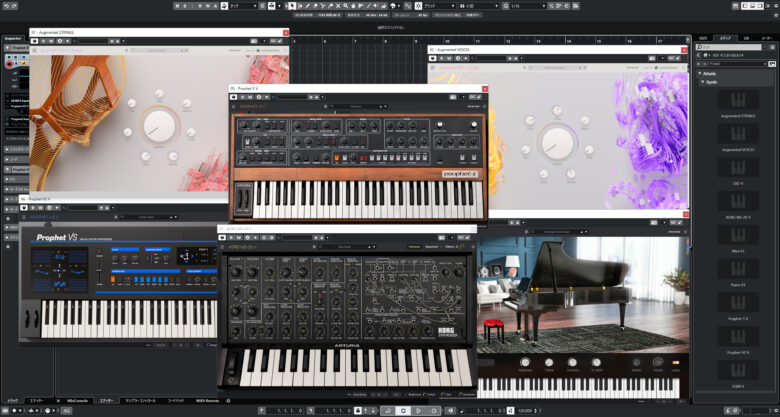
Task: Select the Object Selection arrow tool
Action: click(x=292, y=6)
